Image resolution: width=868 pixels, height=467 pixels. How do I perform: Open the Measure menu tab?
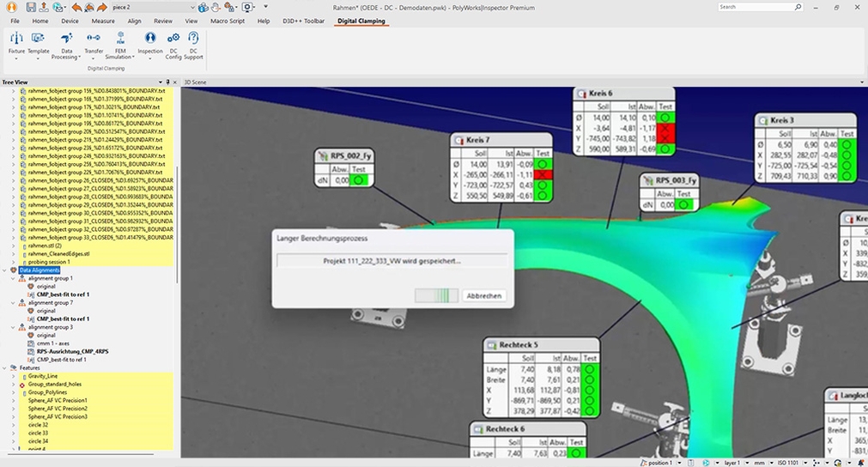point(103,21)
